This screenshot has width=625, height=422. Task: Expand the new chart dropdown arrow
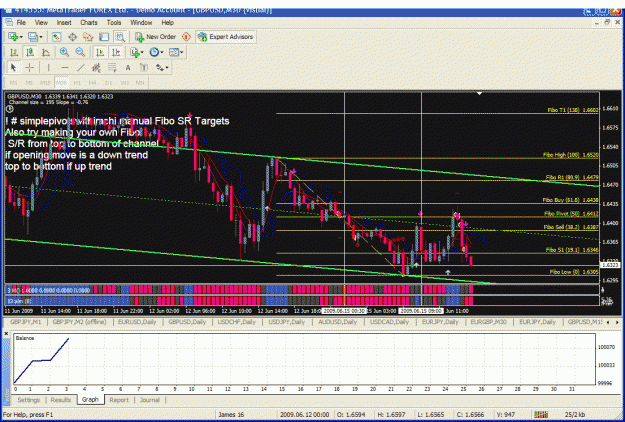click(x=21, y=37)
